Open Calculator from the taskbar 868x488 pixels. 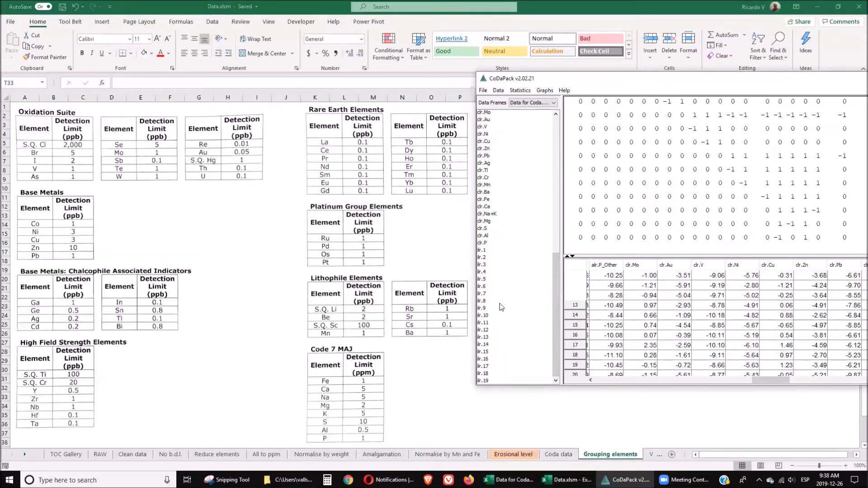[327, 479]
